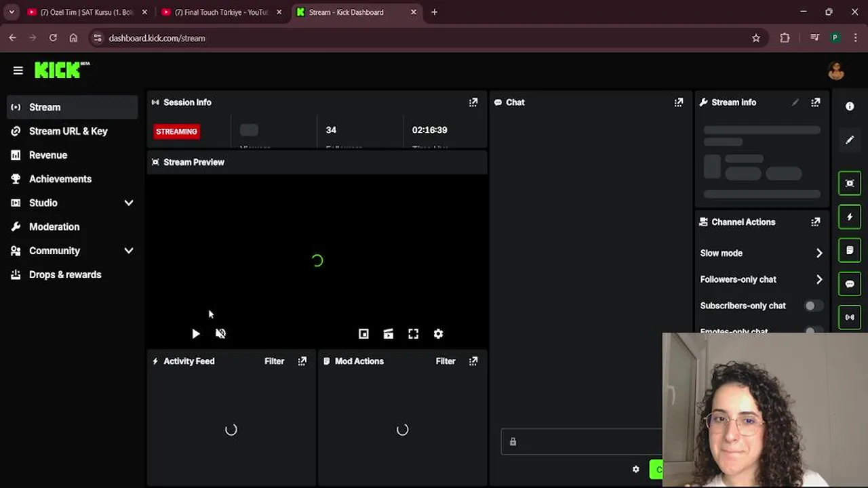The image size is (868, 488).
Task: Enable Emotes-only chat toggle
Action: (814, 331)
